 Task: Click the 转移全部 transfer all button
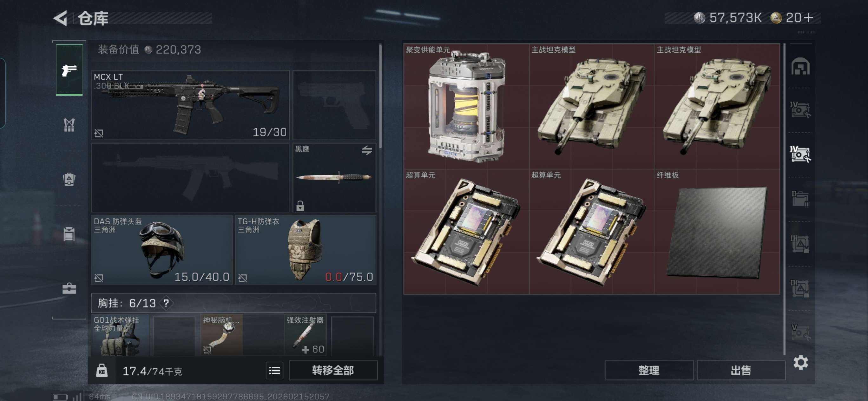(x=333, y=370)
